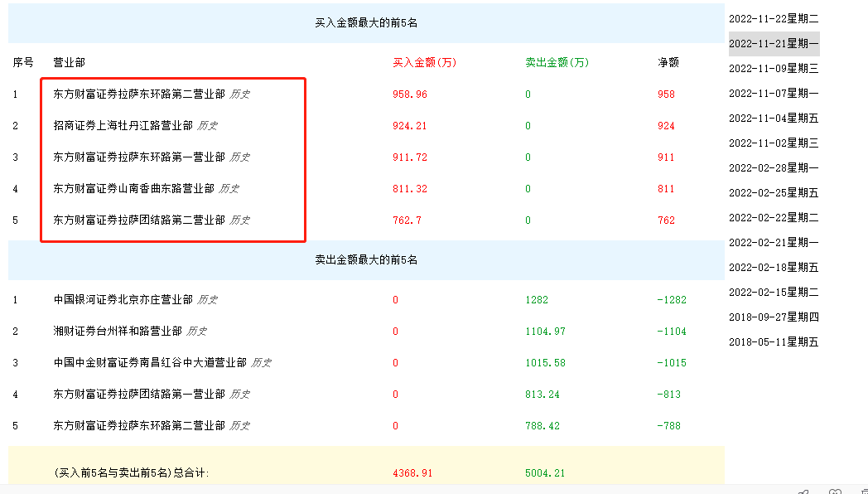Open the 2022-02-22 Tuesday date entry
The width and height of the screenshot is (868, 494).
774,218
